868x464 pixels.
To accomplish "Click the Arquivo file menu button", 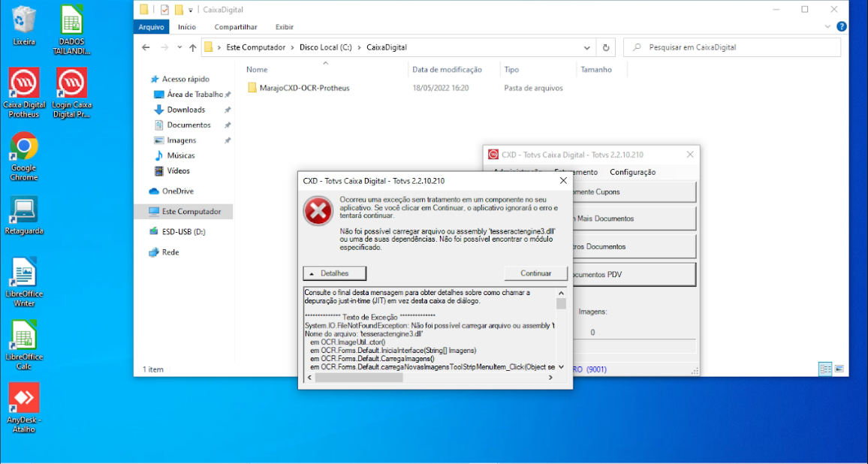I will pos(151,27).
